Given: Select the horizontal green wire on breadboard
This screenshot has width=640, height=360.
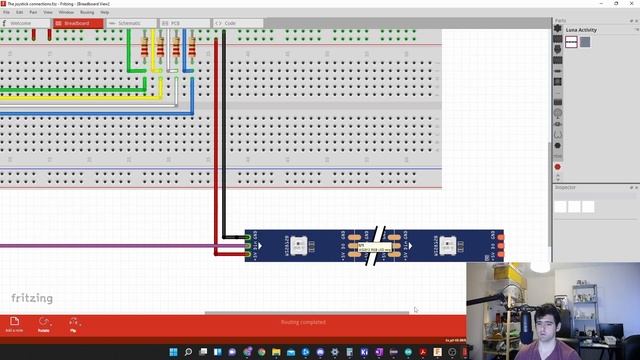Looking at the screenshot, I should [x=73, y=90].
